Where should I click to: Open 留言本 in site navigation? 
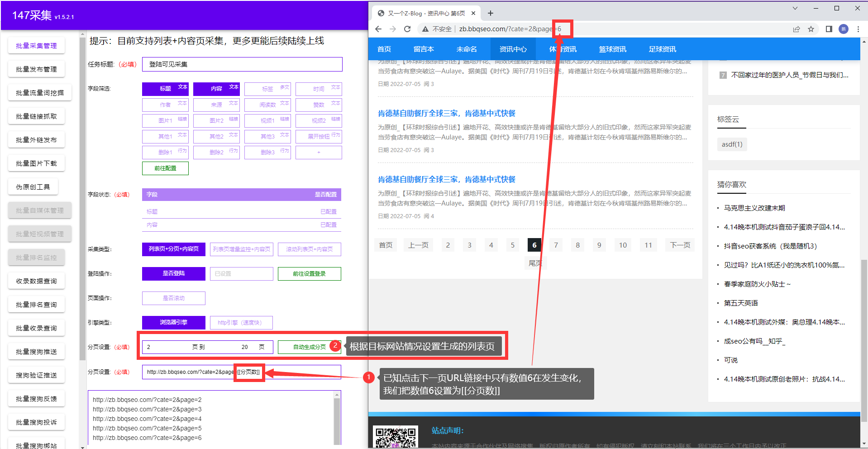pos(424,49)
